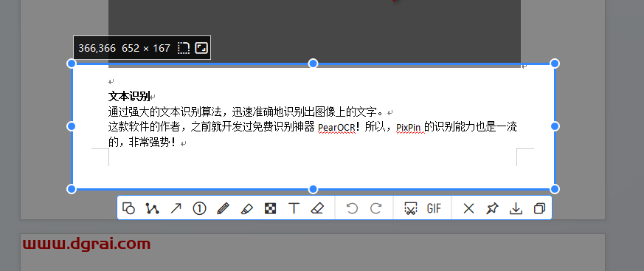Redo the annotation
The height and width of the screenshot is (271, 644).
click(x=375, y=208)
